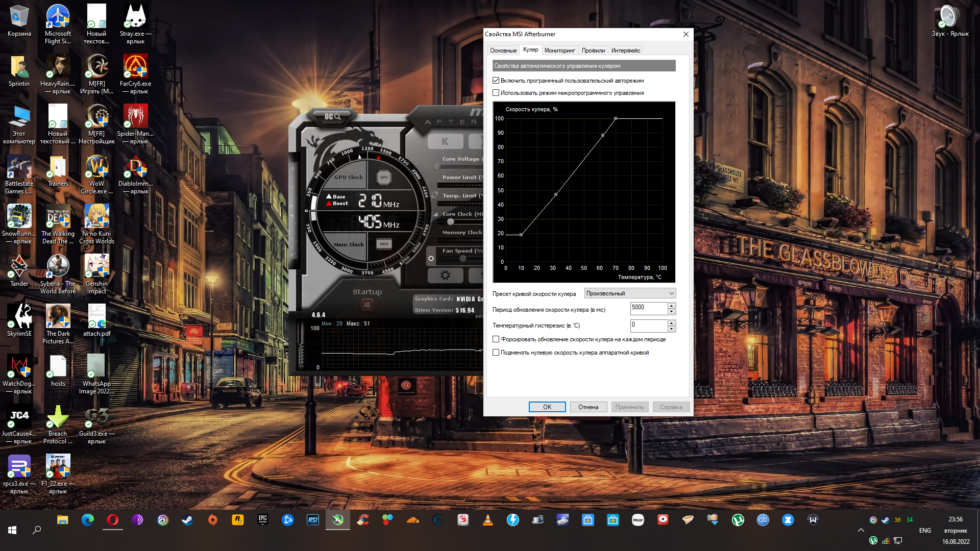Open Afterburner settings gear button
The width and height of the screenshot is (980, 551).
[x=445, y=275]
